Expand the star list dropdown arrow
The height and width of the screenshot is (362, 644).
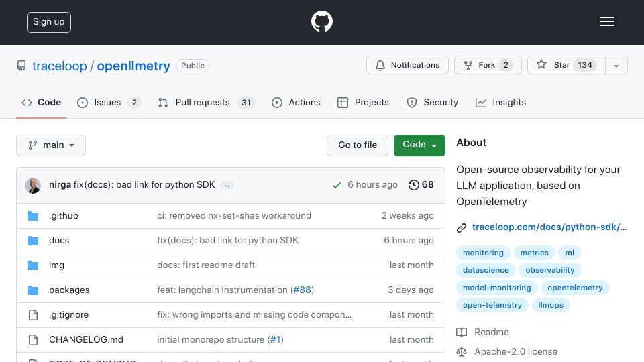(616, 65)
